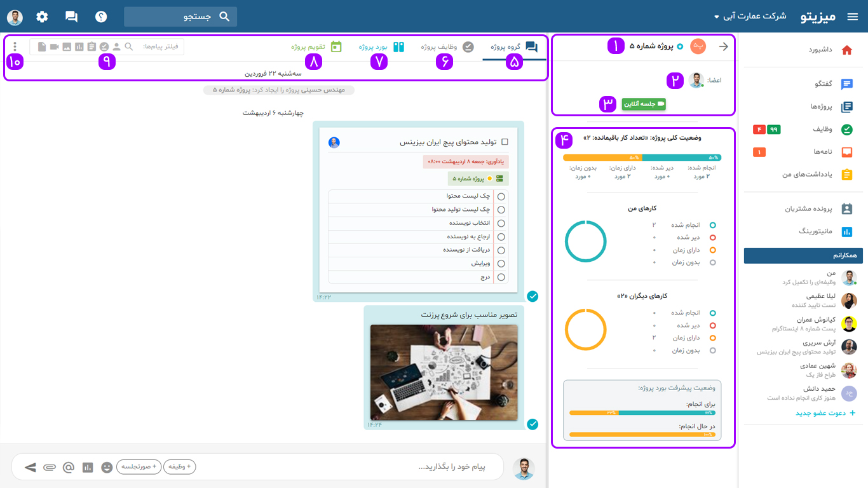Click the send message arrow icon
The height and width of the screenshot is (488, 868).
tap(30, 468)
